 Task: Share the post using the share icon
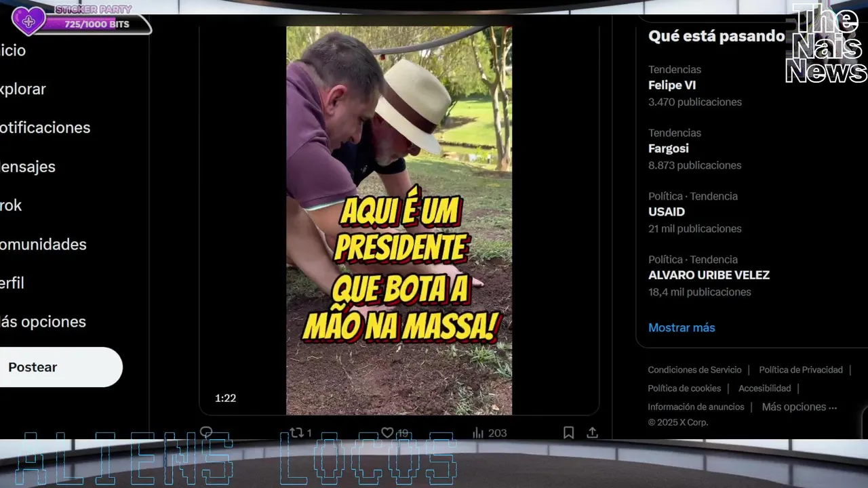tap(592, 432)
